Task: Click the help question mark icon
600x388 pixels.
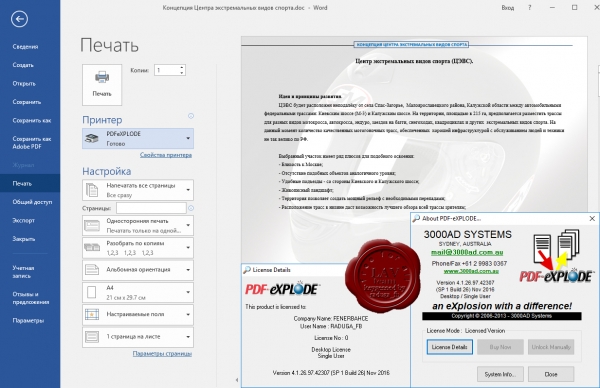Action: pos(530,8)
